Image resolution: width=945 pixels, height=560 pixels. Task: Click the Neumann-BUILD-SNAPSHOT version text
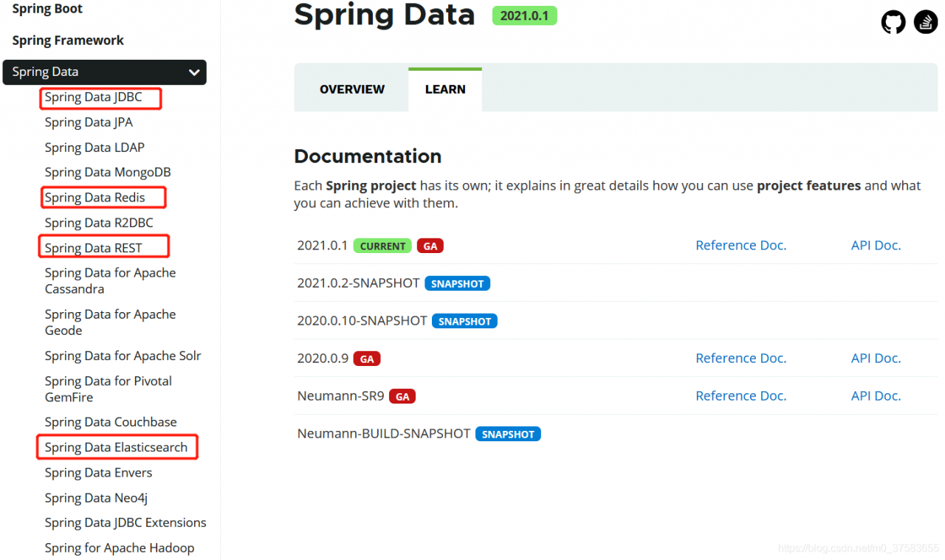384,434
